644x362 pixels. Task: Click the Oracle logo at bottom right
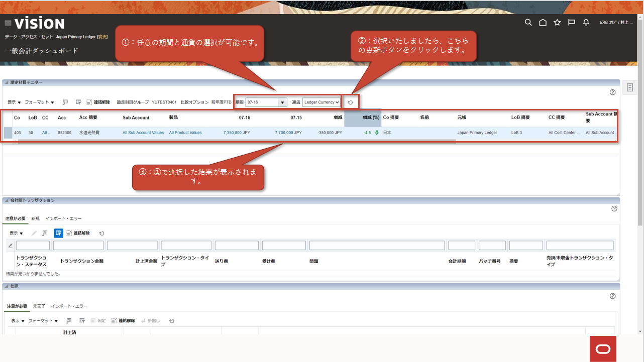coord(603,349)
